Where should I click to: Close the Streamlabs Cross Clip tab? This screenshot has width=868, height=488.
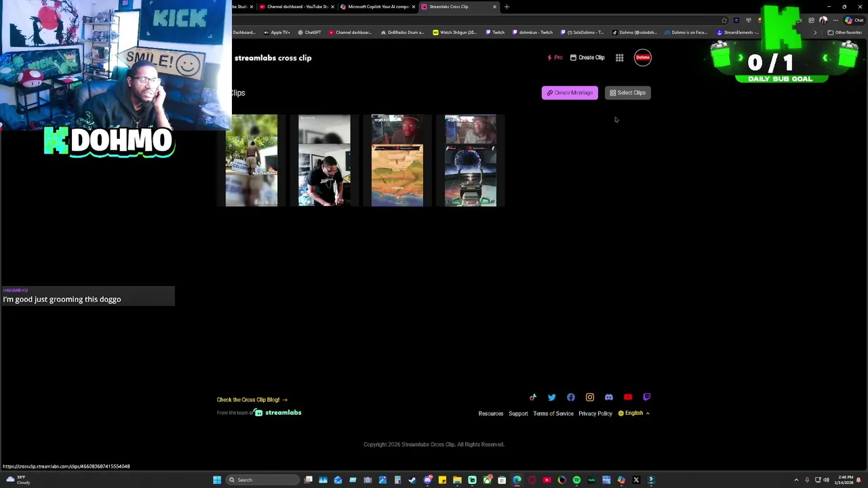point(494,7)
